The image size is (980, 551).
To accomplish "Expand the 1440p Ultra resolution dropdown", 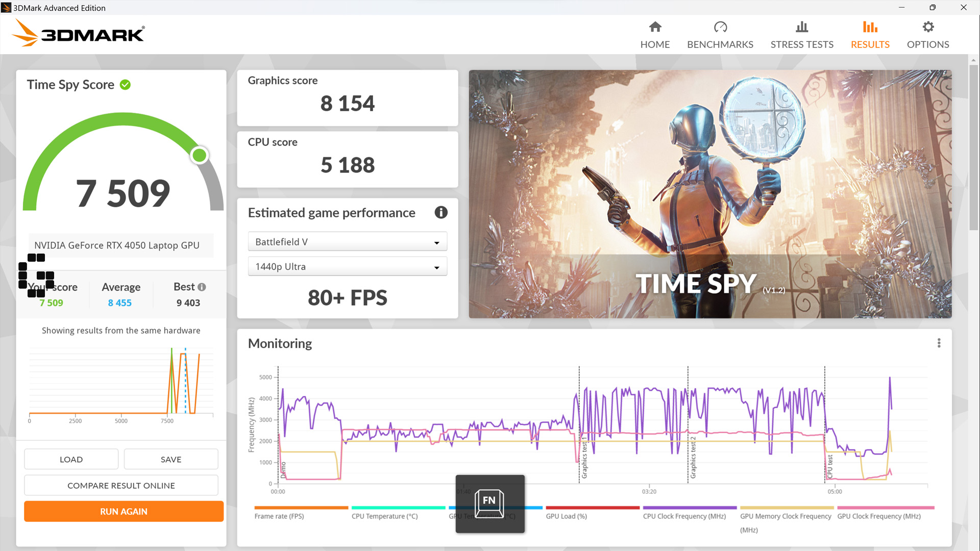I will [x=347, y=266].
